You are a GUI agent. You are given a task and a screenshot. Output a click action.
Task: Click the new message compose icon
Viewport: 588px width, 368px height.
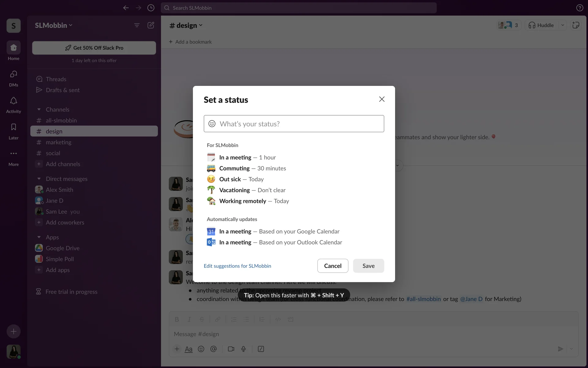[x=151, y=25]
